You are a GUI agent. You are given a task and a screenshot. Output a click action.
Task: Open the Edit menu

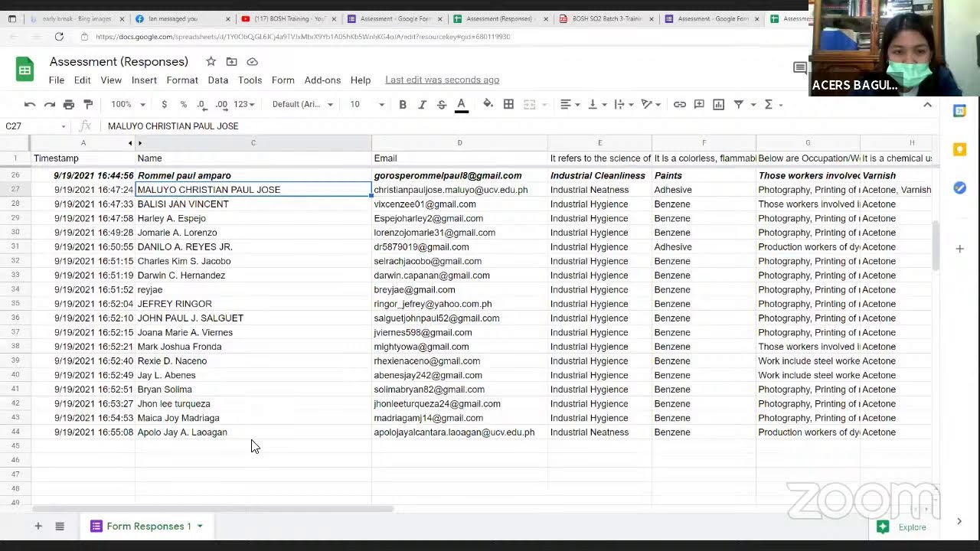point(82,80)
